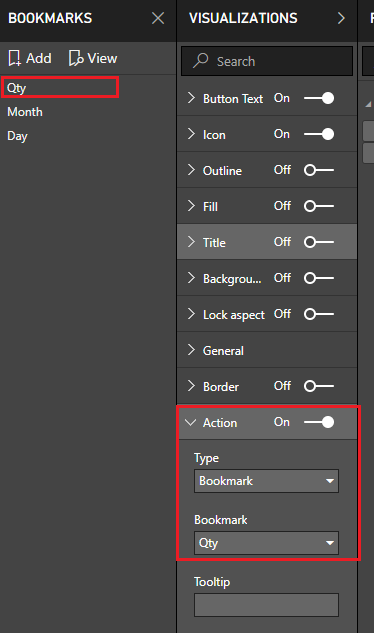The image size is (374, 633).
Task: Close the Bookmarks pane
Action: pyautogui.click(x=158, y=18)
